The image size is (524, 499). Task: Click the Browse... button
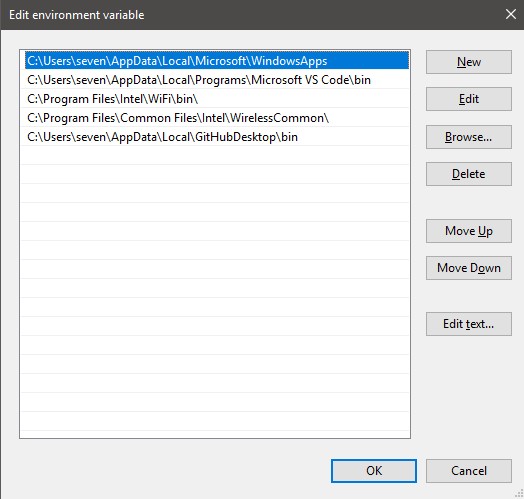pos(469,137)
